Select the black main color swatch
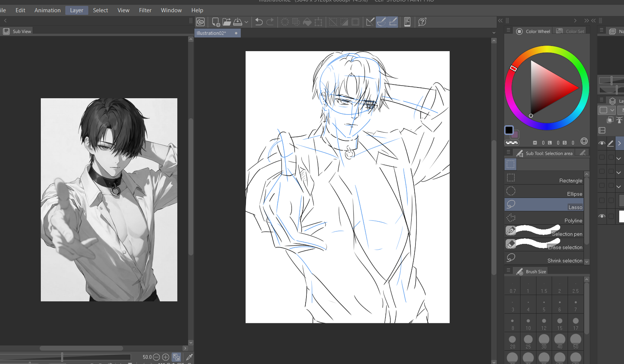The height and width of the screenshot is (364, 624). (x=509, y=130)
